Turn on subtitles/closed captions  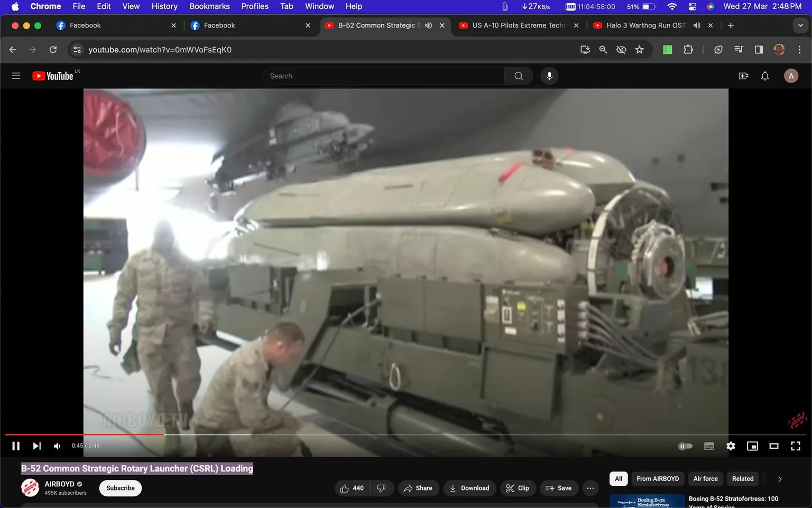coord(709,446)
